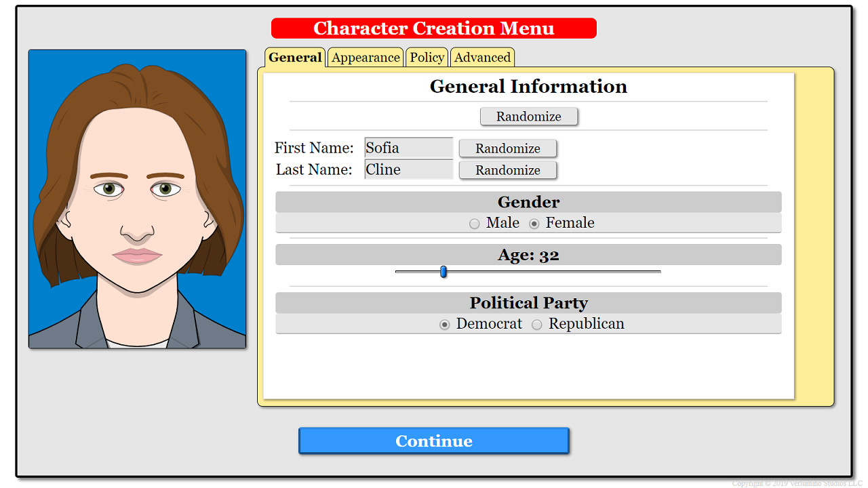Viewport: 868px width, 488px height.
Task: Randomize the character's first name
Action: 507,148
